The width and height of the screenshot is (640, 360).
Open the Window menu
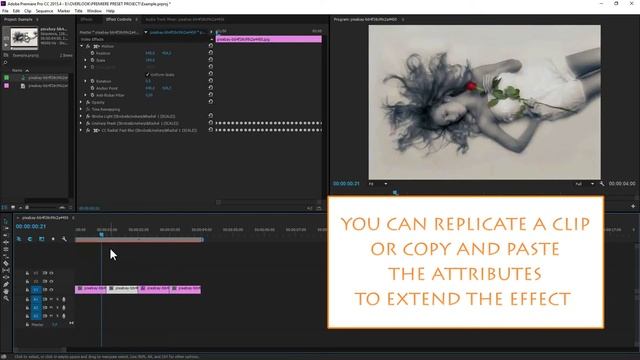(x=94, y=11)
